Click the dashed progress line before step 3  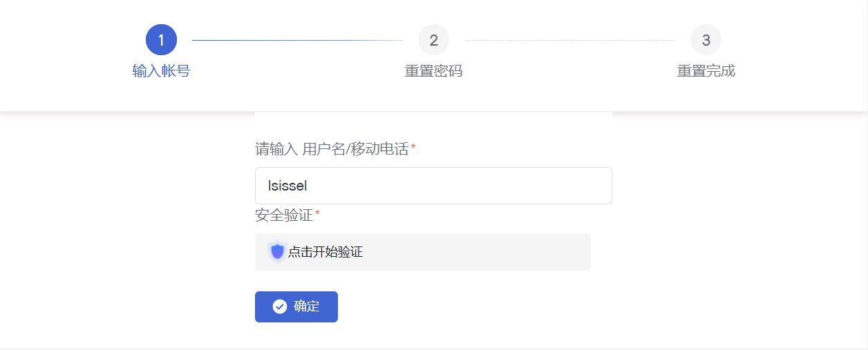coord(569,40)
